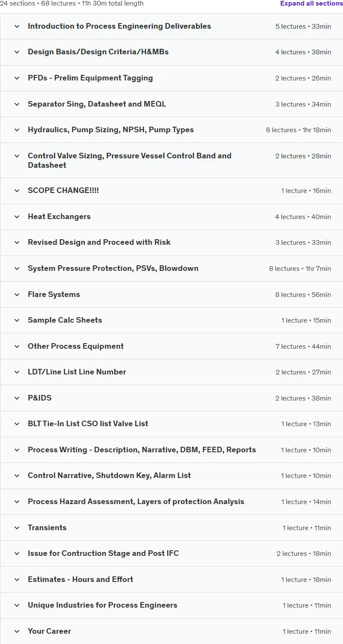Image resolution: width=343 pixels, height=644 pixels.
Task: Expand the SCOPE CHANGE!!!! section chevron
Action: click(17, 191)
